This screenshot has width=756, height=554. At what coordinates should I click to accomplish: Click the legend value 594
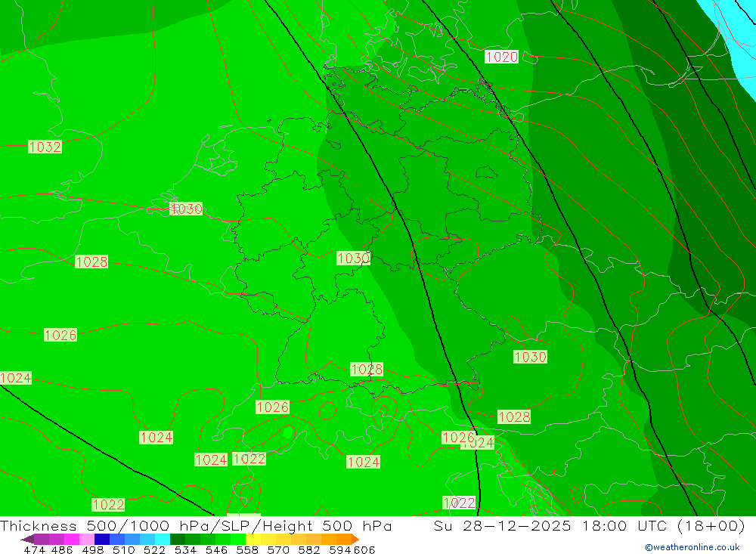coord(340,550)
